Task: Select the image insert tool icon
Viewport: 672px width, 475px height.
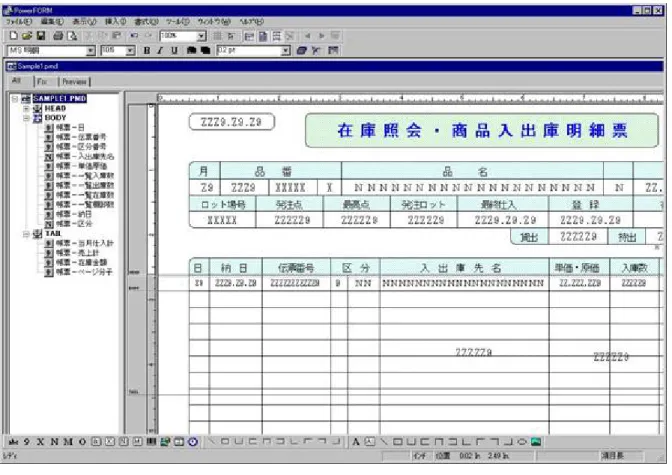Action: [536, 442]
